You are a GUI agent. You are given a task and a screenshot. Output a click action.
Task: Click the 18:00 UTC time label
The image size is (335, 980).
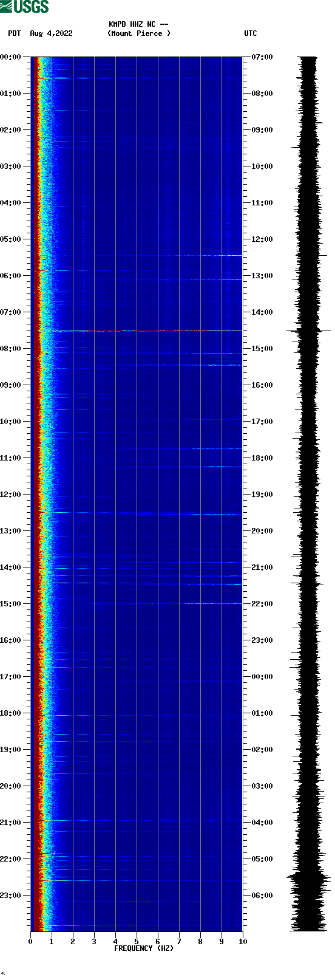[x=262, y=458]
